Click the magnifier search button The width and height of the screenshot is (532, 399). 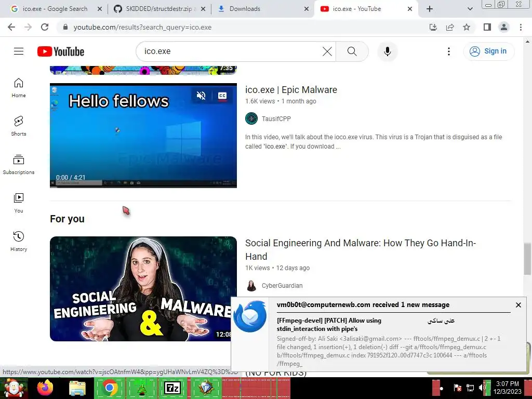(352, 51)
